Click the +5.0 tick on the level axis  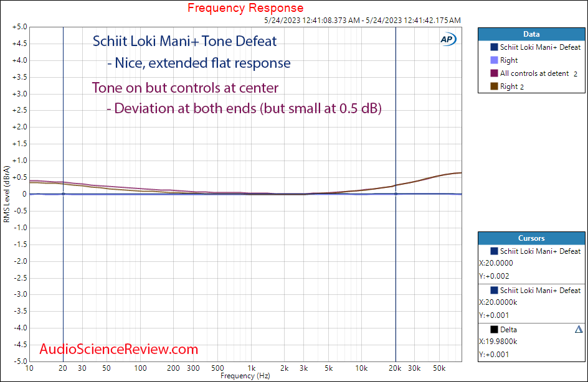19,27
